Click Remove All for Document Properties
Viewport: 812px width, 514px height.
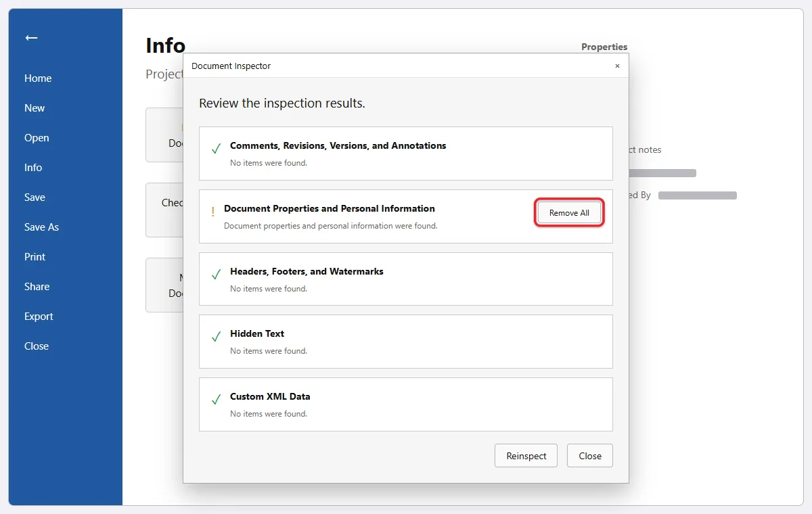[x=569, y=213]
